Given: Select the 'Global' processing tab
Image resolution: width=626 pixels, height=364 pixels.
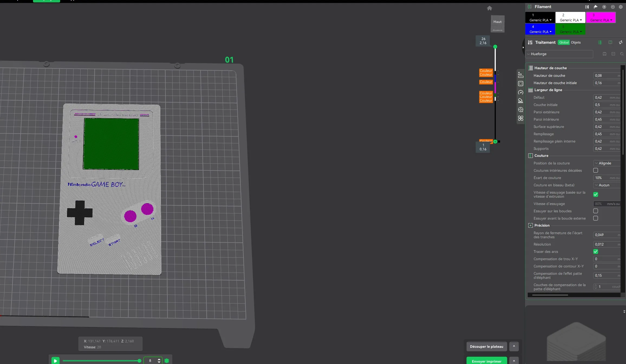Looking at the screenshot, I should tap(564, 42).
